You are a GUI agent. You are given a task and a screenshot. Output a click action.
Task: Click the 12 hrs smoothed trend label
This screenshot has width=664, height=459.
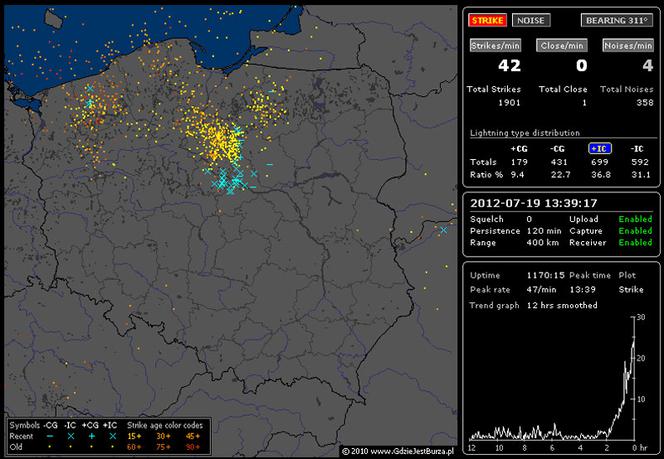coord(562,305)
